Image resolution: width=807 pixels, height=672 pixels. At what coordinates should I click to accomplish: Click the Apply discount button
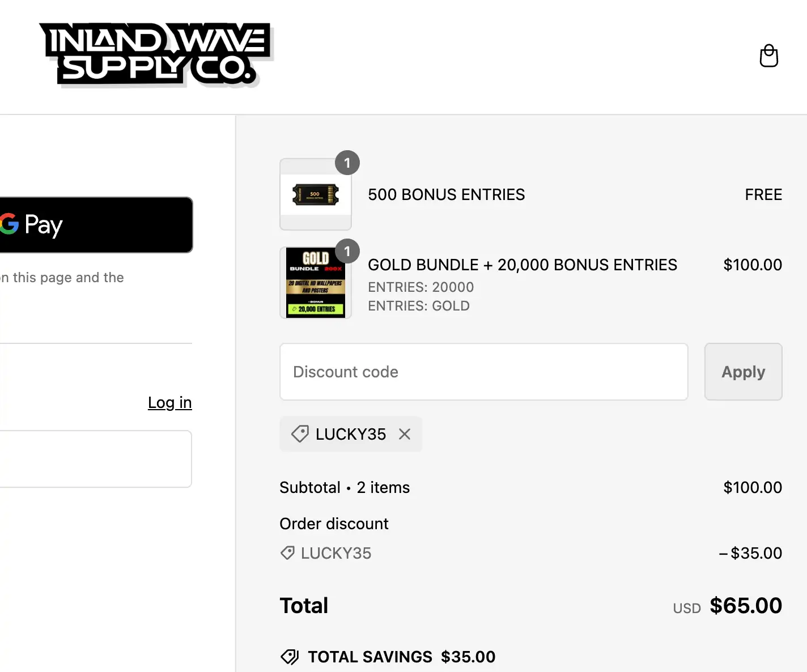coord(743,372)
